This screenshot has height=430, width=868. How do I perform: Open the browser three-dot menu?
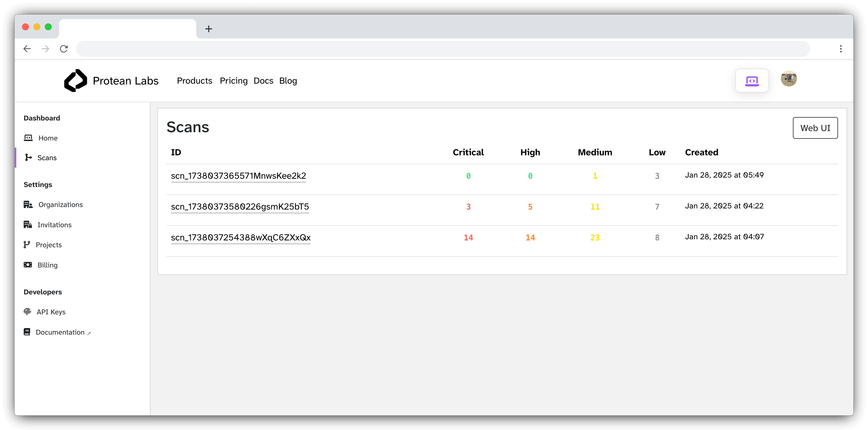[840, 49]
